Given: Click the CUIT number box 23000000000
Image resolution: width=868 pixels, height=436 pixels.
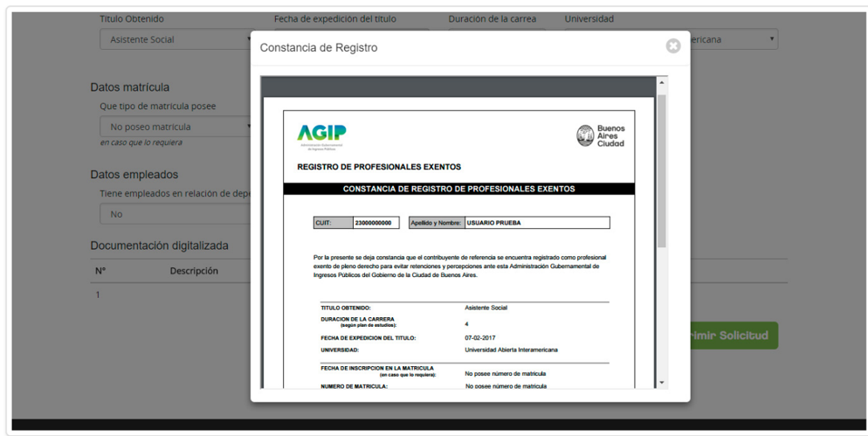Looking at the screenshot, I should pos(376,223).
